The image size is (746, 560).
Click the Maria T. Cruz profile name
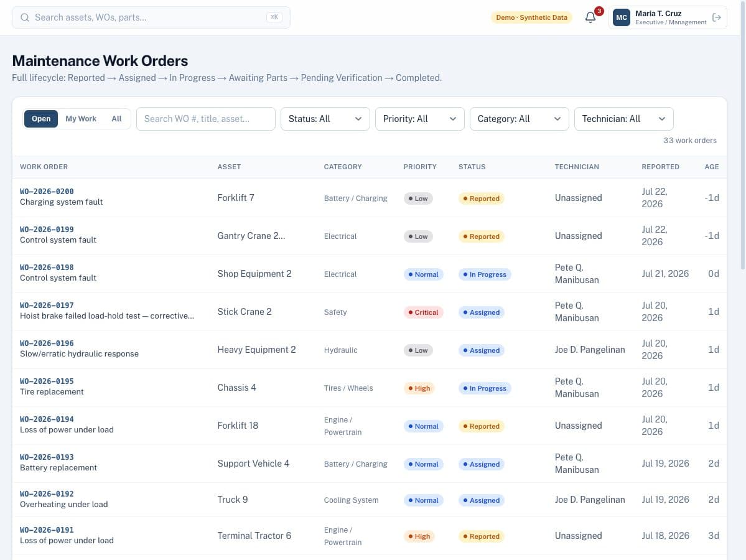[658, 13]
